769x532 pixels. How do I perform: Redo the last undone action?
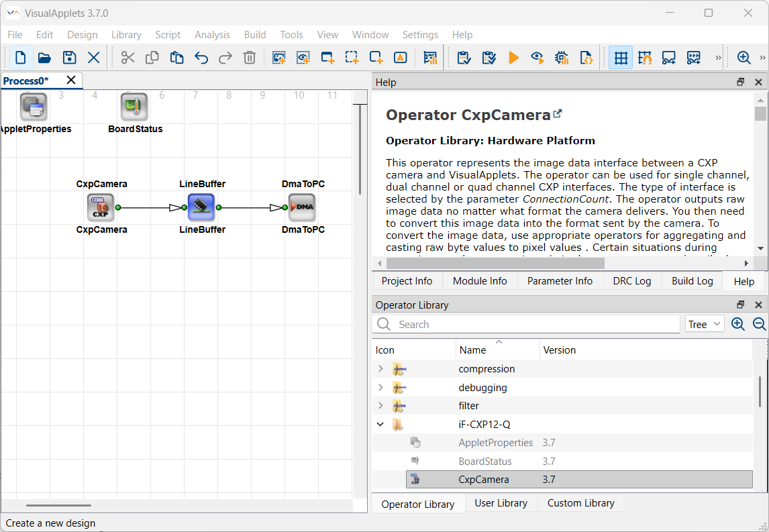(225, 58)
